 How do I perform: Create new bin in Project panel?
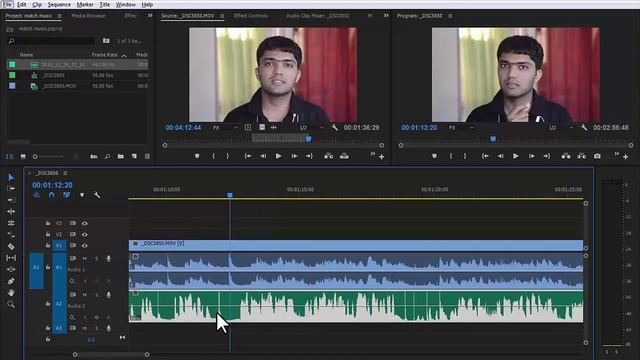[121, 156]
